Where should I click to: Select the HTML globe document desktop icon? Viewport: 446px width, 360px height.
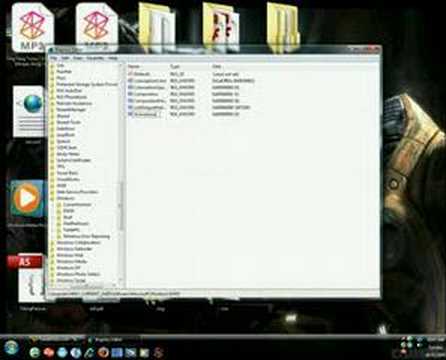tap(29, 112)
